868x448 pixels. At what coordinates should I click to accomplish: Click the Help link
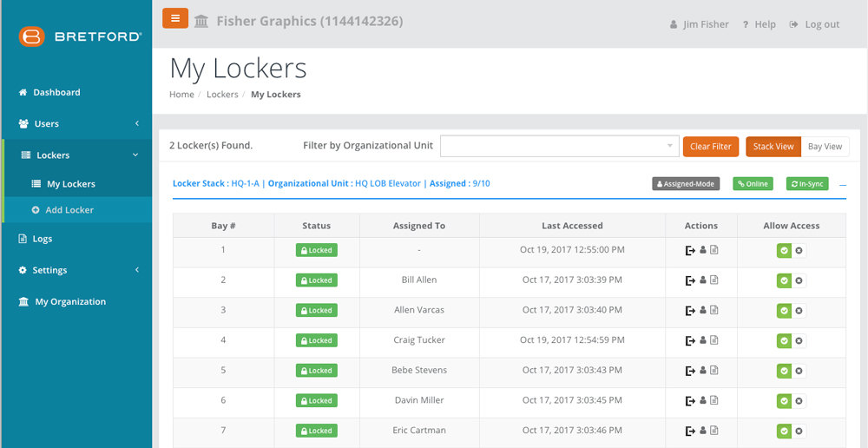759,24
